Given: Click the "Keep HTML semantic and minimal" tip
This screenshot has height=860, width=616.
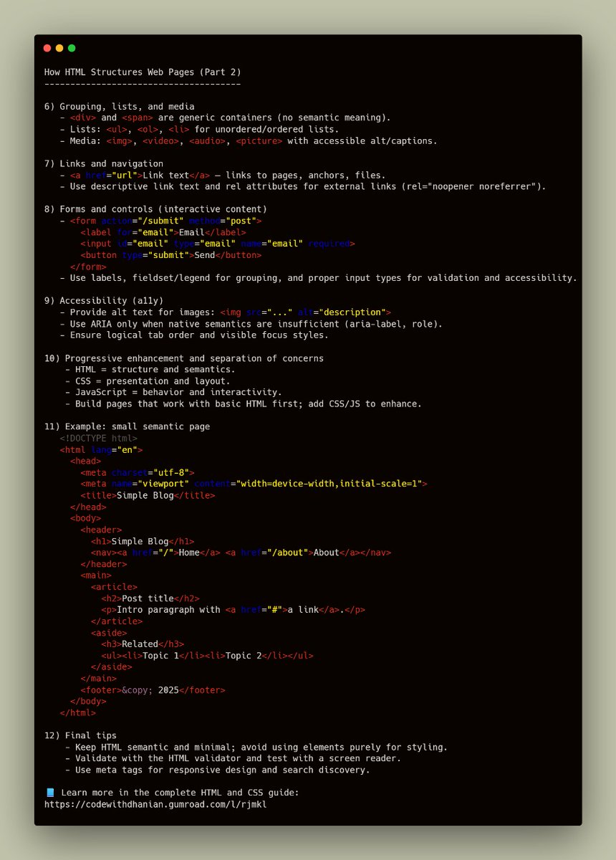Looking at the screenshot, I should point(256,747).
